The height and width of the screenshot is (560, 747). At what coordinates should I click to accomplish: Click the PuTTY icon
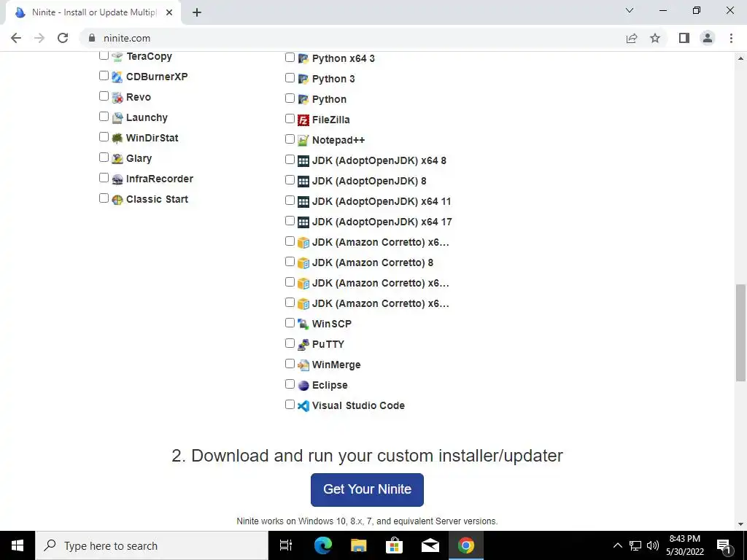point(303,345)
